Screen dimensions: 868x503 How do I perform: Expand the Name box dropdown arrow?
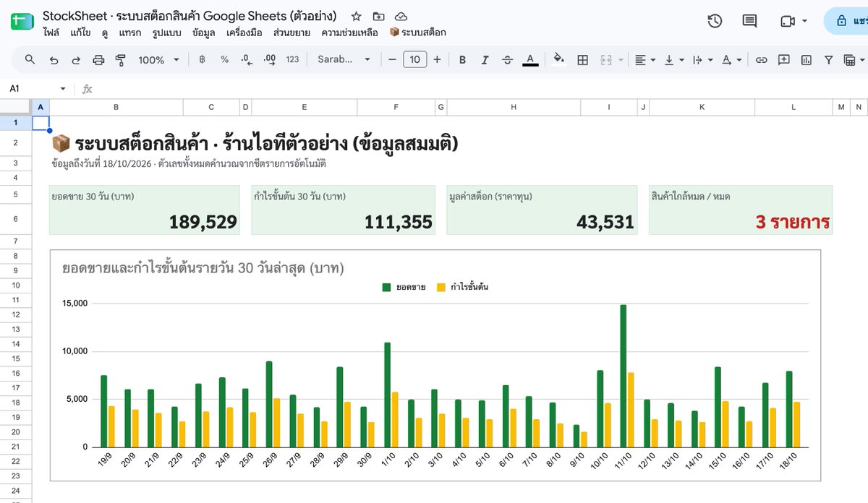click(63, 89)
